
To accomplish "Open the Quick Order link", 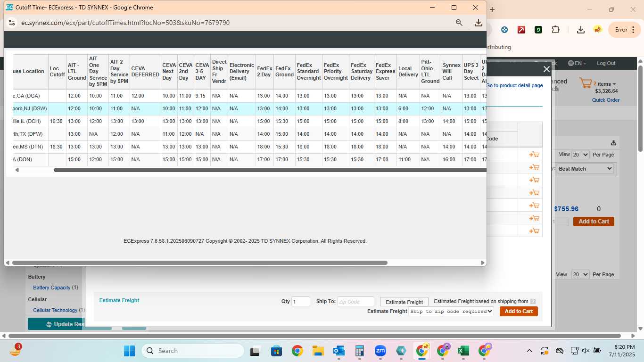I will point(606,100).
